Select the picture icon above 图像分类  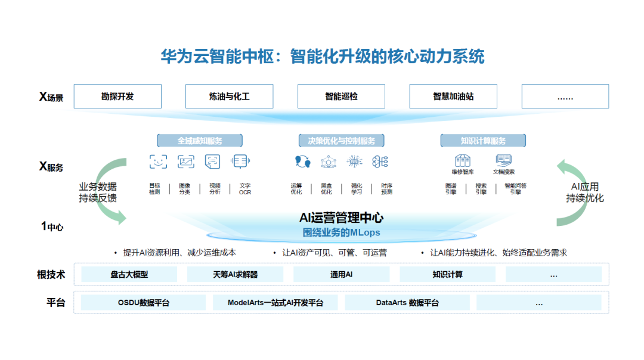185,162
